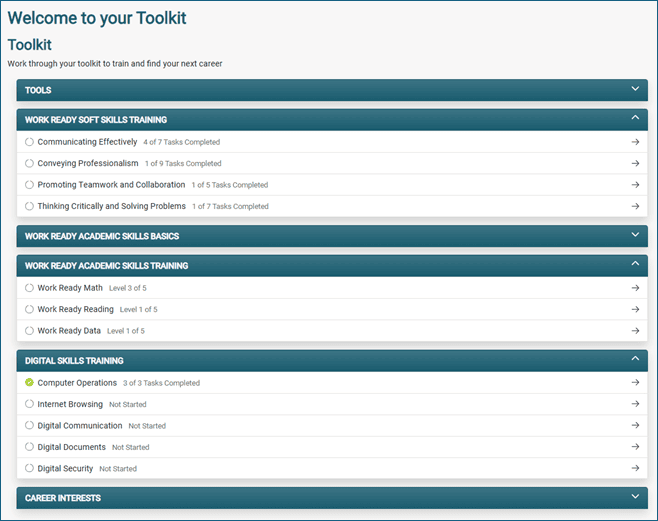Image resolution: width=658 pixels, height=521 pixels.
Task: Open the Digital Documents link
Action: 72,447
